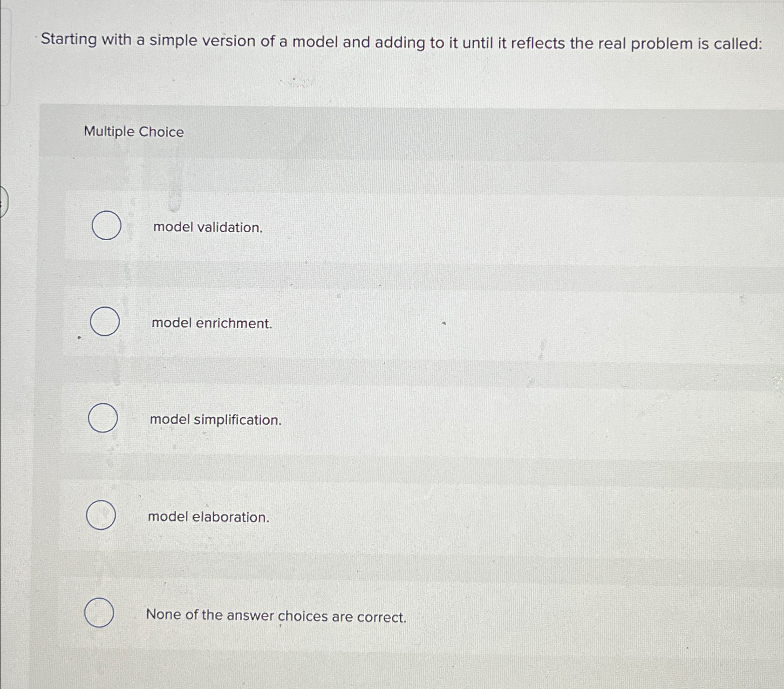
Task: Click the "Multiple Choice" heading
Action: click(134, 132)
